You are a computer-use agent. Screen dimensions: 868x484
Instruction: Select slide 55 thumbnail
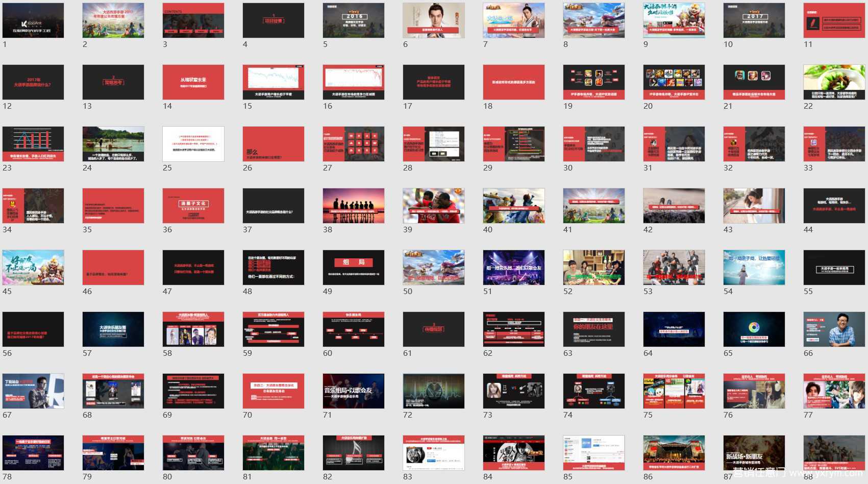pos(834,268)
